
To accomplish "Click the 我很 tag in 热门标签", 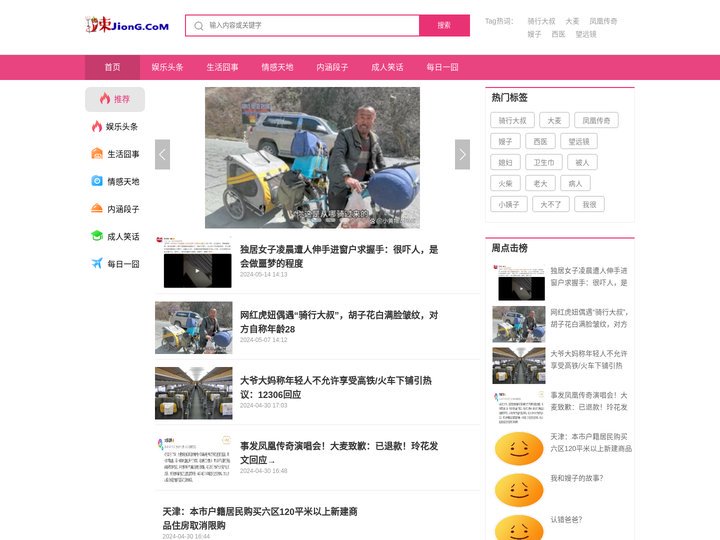I will (589, 204).
